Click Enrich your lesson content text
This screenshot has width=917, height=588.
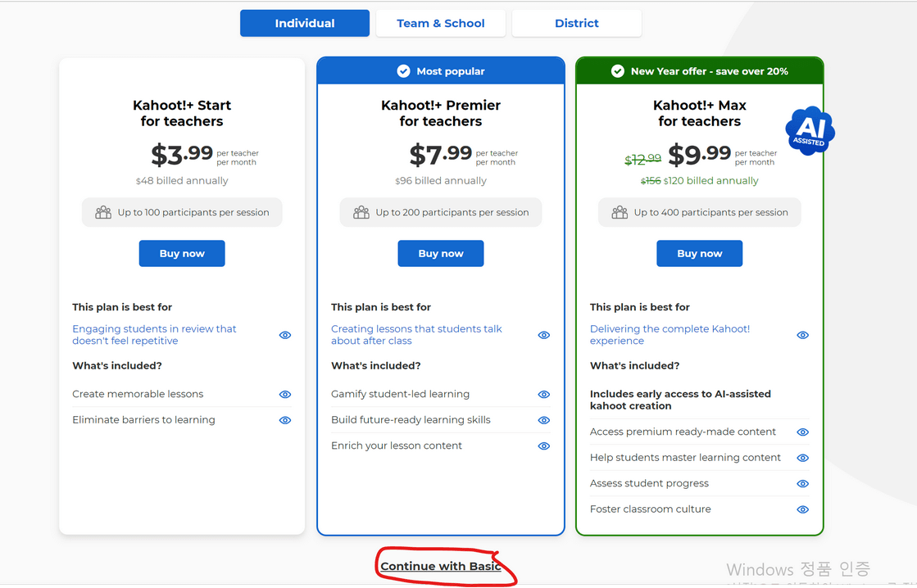tap(397, 446)
